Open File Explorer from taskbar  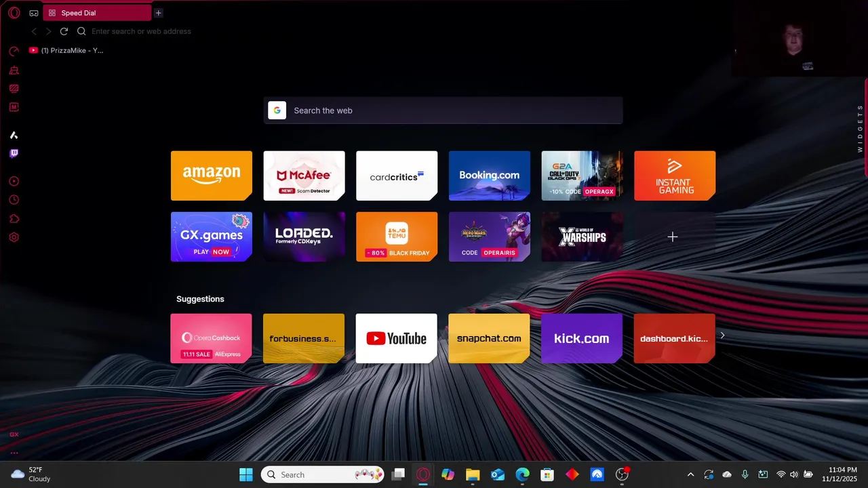pyautogui.click(x=473, y=474)
